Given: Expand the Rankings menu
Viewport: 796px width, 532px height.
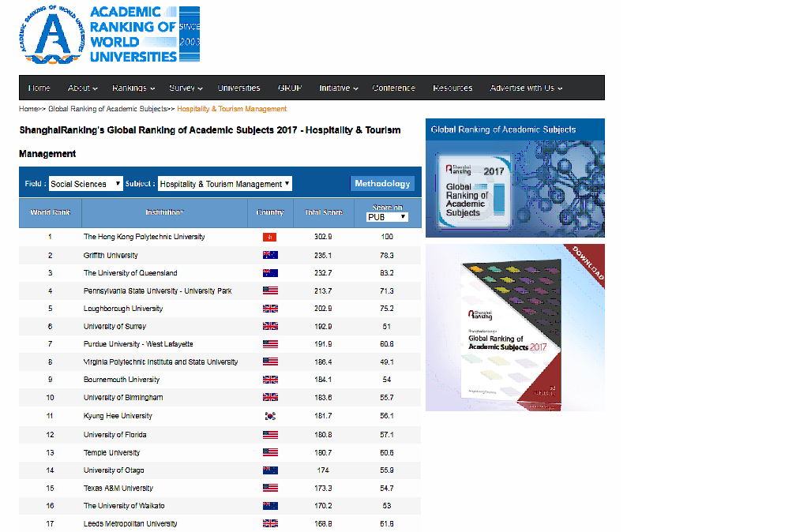Looking at the screenshot, I should point(133,88).
